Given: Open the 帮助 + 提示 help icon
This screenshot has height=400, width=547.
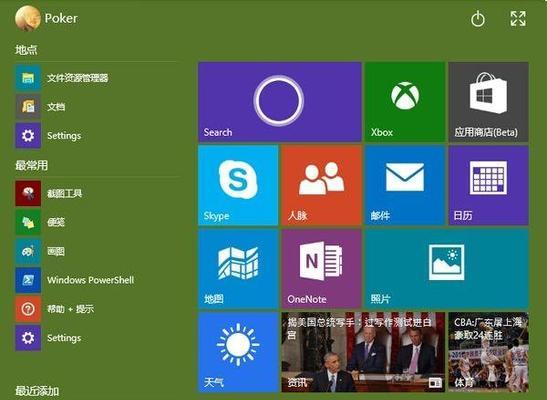Looking at the screenshot, I should pos(28,309).
